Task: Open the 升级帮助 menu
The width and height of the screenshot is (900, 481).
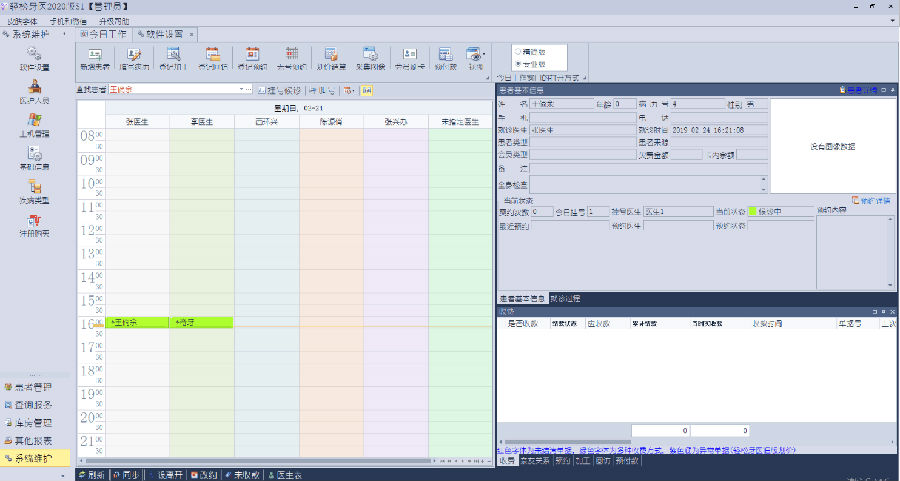Action: (113, 20)
